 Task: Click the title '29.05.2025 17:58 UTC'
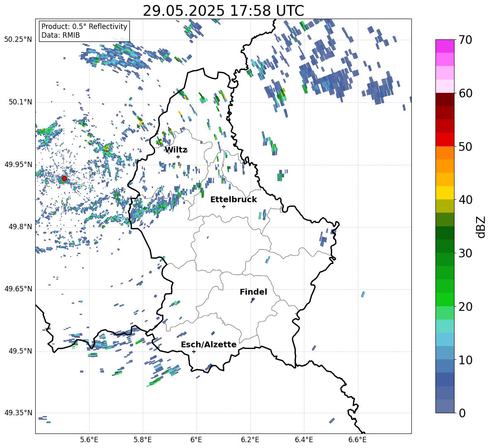223,11
